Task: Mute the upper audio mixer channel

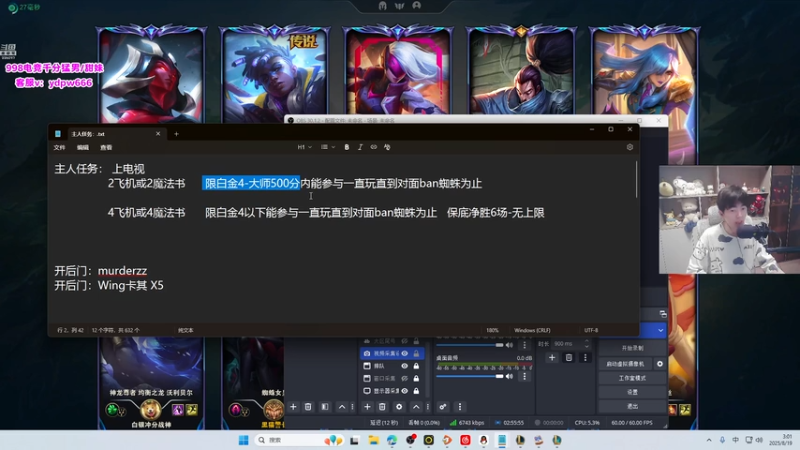Action: [509, 345]
